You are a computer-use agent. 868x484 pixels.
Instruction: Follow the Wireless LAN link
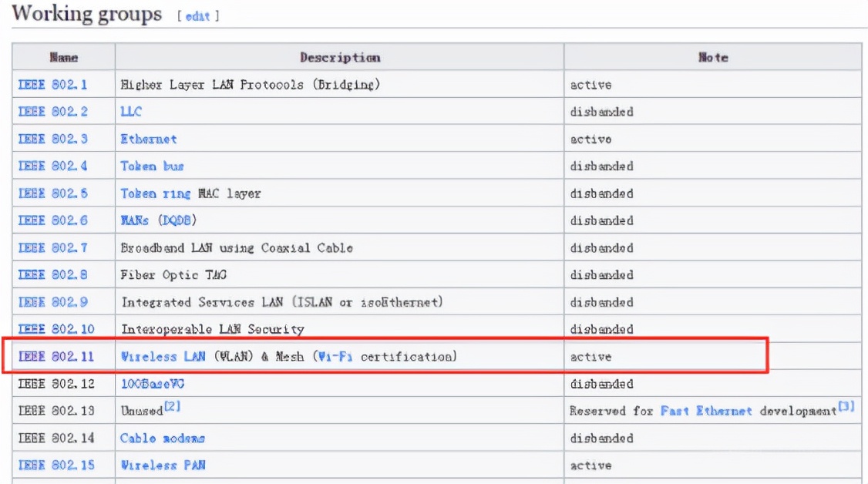tap(163, 357)
